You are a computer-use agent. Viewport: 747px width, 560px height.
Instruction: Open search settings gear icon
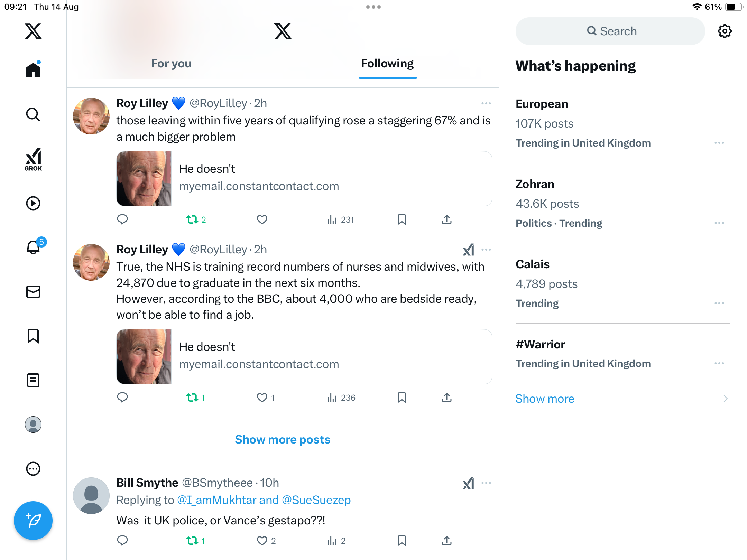pos(725,31)
